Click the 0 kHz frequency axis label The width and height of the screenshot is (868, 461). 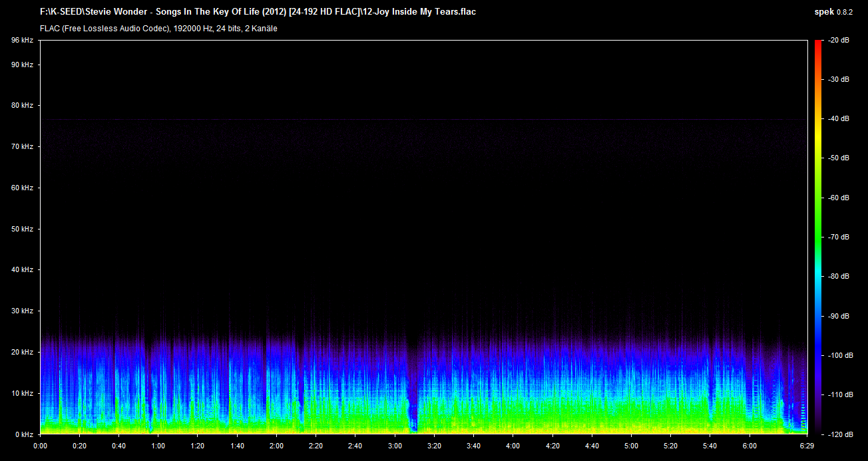(24, 434)
